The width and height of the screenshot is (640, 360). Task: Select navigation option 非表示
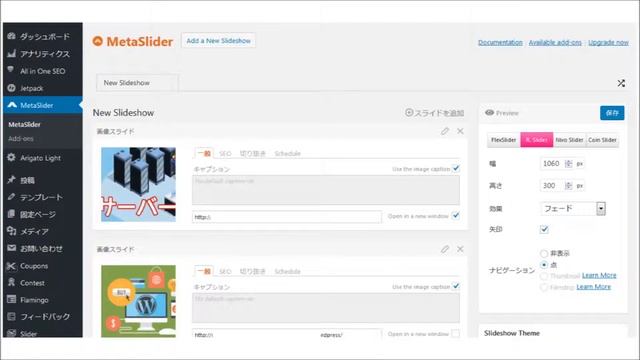[544, 253]
